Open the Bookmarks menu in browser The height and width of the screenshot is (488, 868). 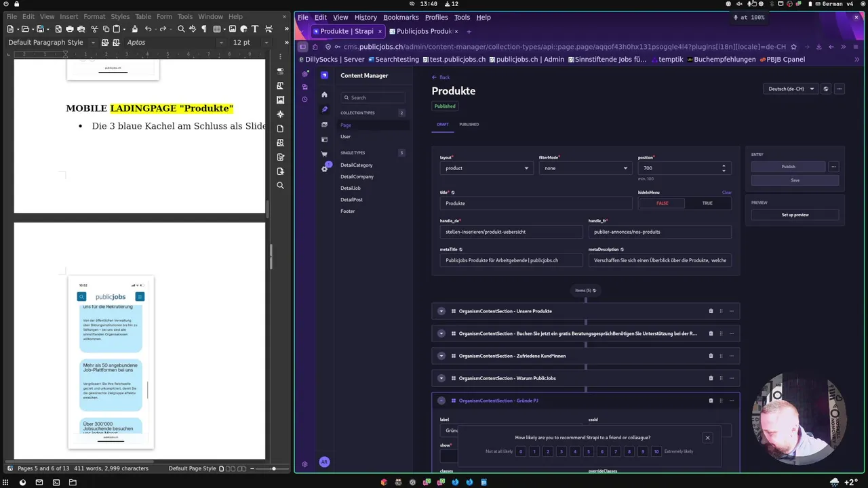tap(401, 17)
